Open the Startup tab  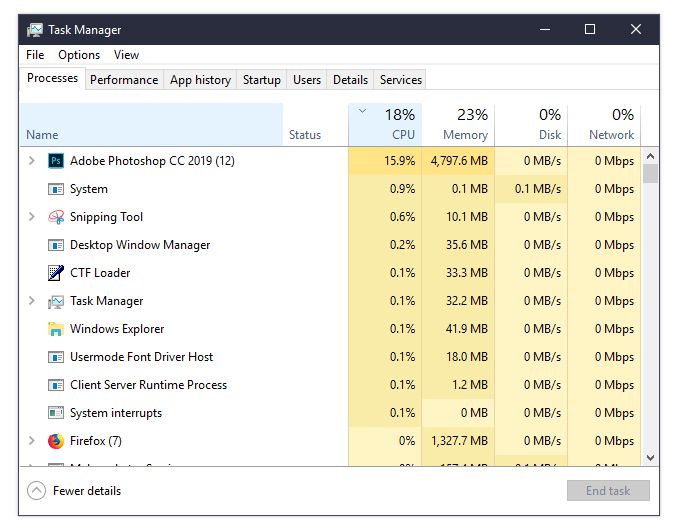pos(262,80)
